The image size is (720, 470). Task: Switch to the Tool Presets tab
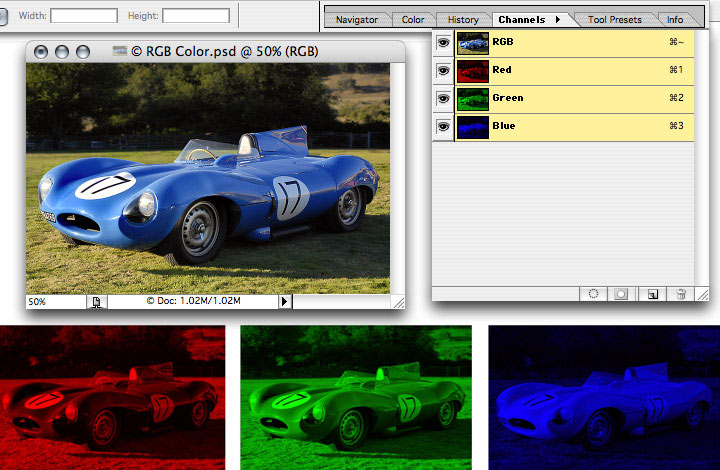click(616, 19)
